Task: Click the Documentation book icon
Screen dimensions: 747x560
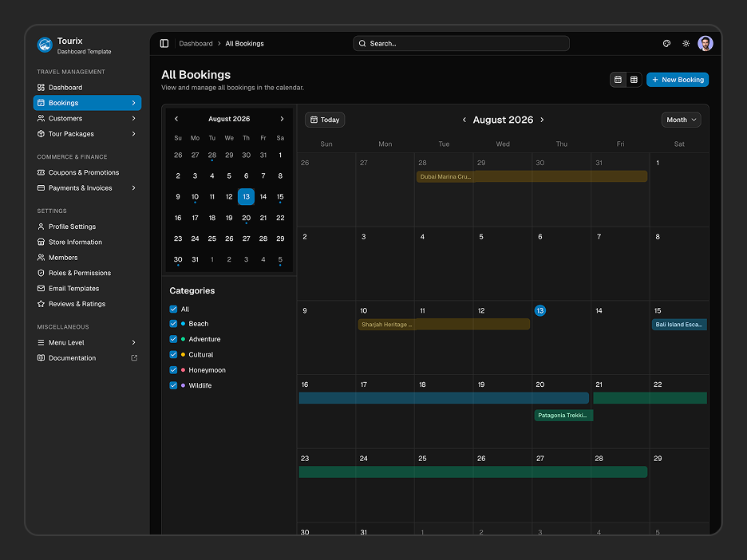Action: 41,358
